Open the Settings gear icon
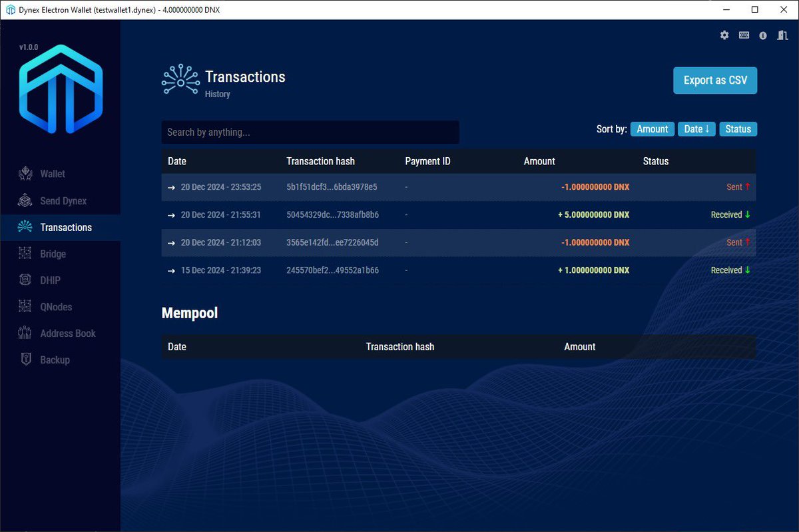Image resolution: width=799 pixels, height=532 pixels. coord(724,35)
